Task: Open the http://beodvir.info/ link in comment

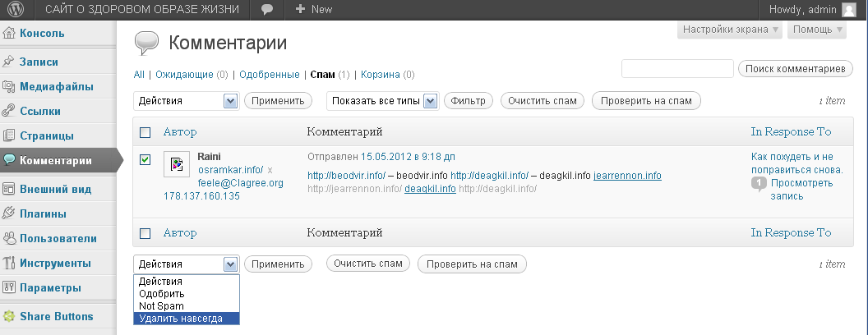Action: [346, 176]
